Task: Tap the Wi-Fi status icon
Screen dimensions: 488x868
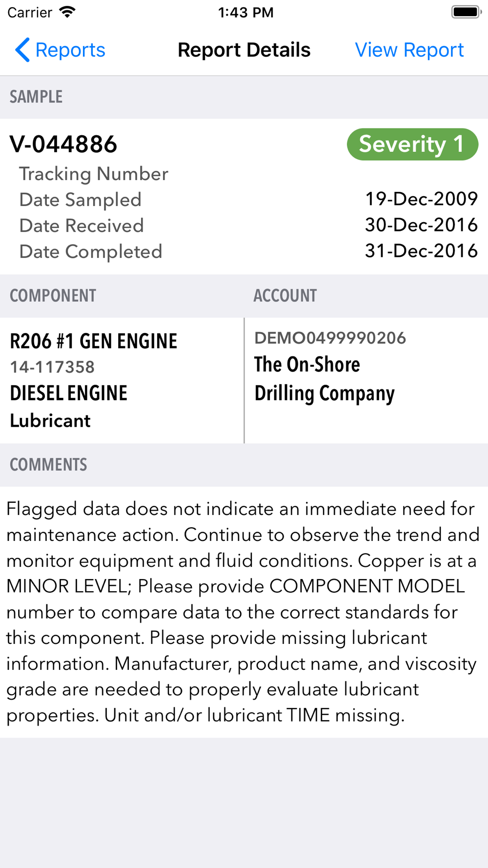Action: (67, 12)
